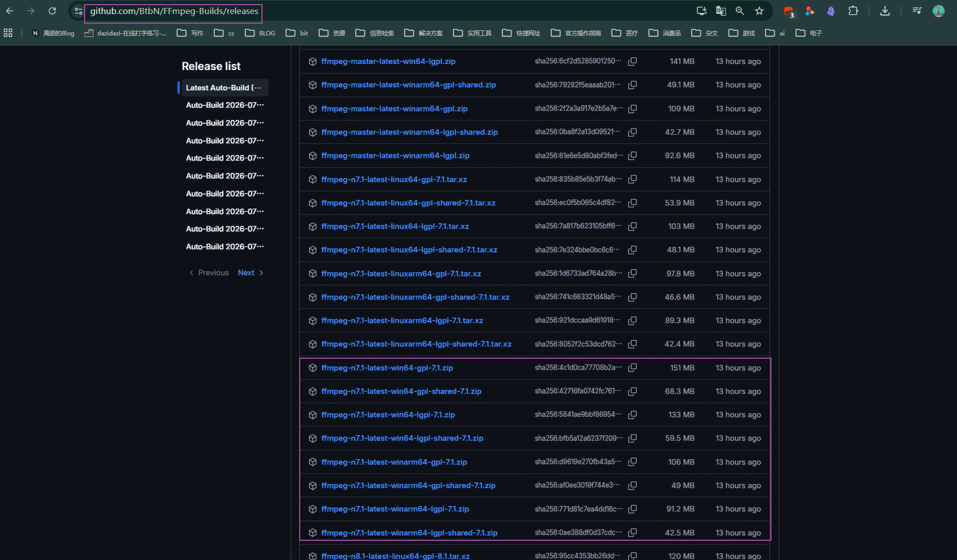
Task: Open the 官方操作指南 bookmarks folder
Action: pos(576,33)
